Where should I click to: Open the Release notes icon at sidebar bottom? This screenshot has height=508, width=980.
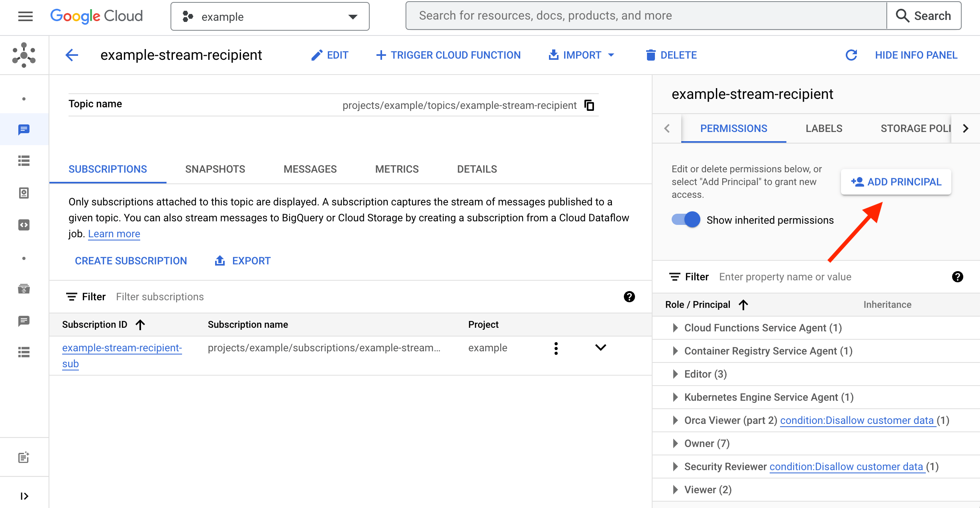[x=24, y=457]
